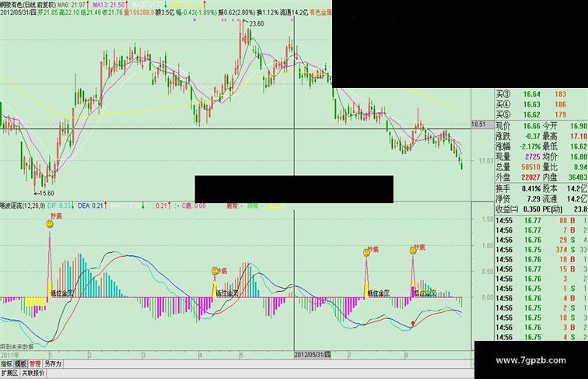This screenshot has height=379, width=588.
Task: Click the 外盘 22027 value
Action: tap(530, 177)
